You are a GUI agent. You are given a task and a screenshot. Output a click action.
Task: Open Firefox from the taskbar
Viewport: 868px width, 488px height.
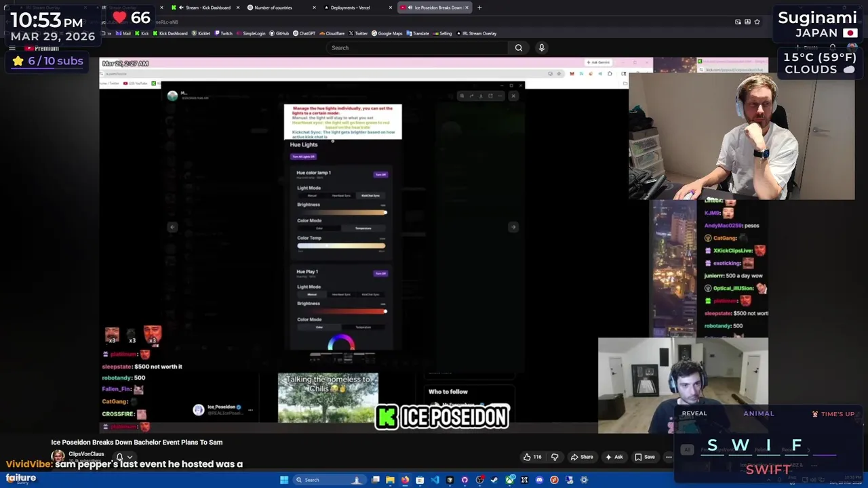[x=405, y=480]
